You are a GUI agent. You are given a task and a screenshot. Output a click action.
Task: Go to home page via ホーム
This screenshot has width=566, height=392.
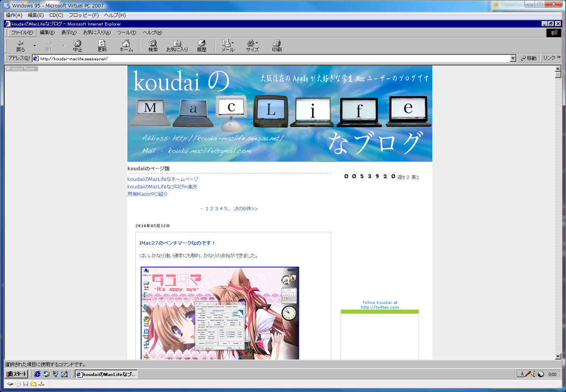click(126, 46)
